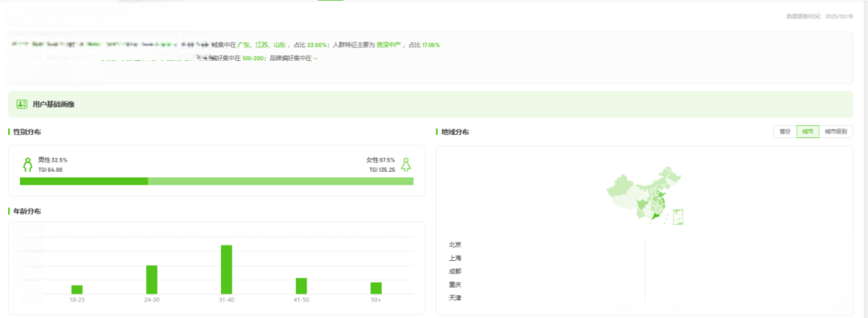This screenshot has height=318, width=868.
Task: Select the 省份 tab
Action: 784,132
